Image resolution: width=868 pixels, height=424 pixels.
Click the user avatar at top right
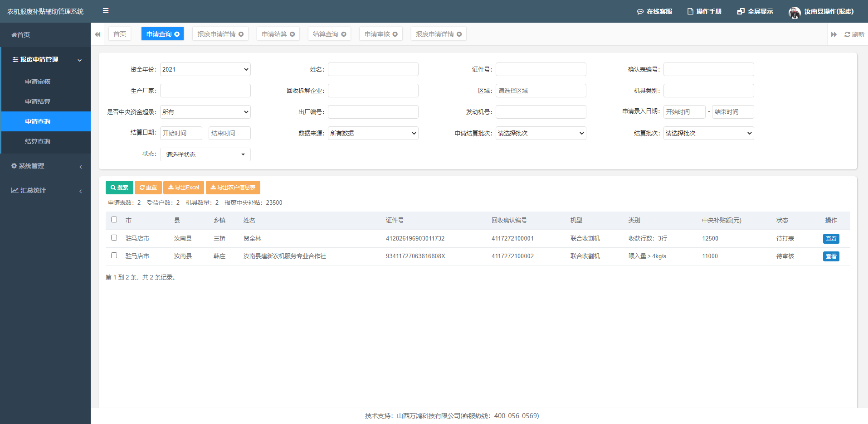coord(794,13)
